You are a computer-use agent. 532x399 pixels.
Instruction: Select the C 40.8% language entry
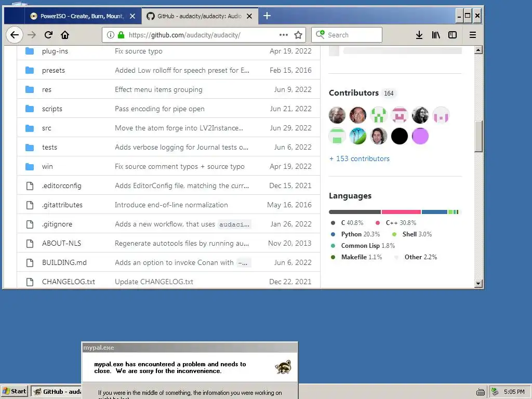347,223
